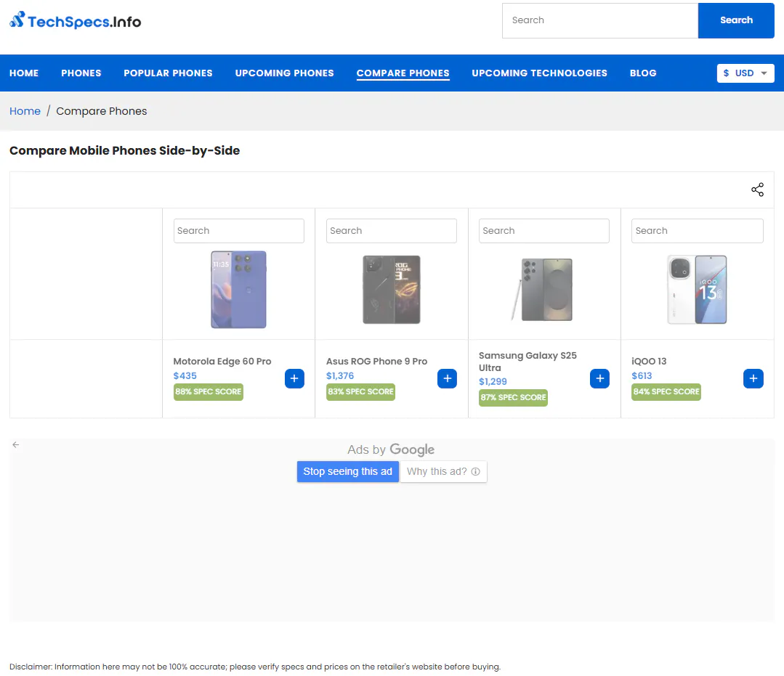Click plus button for Asus ROG Phone 9 Pro
784x676 pixels.
point(447,379)
